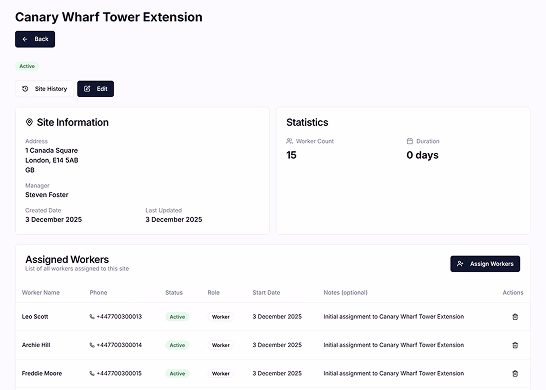Screen dimensions: 546x390
Task: Click the duration value 0 days
Action: pyautogui.click(x=422, y=155)
